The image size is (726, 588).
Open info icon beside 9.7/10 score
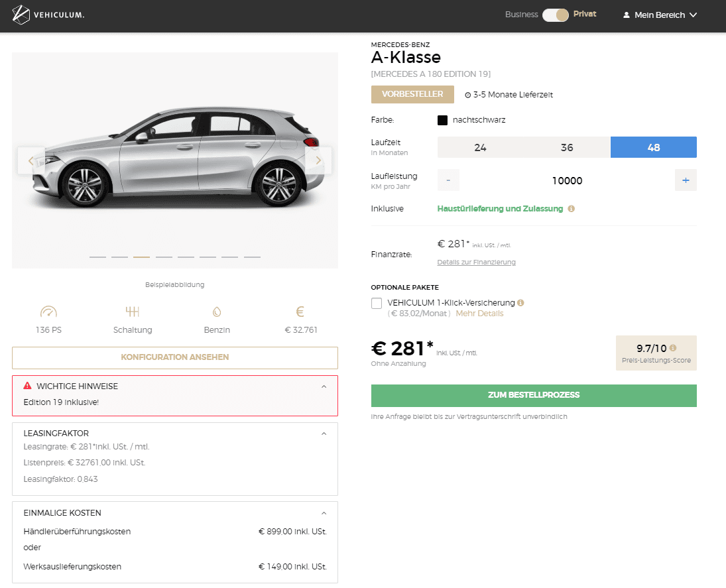coord(673,348)
